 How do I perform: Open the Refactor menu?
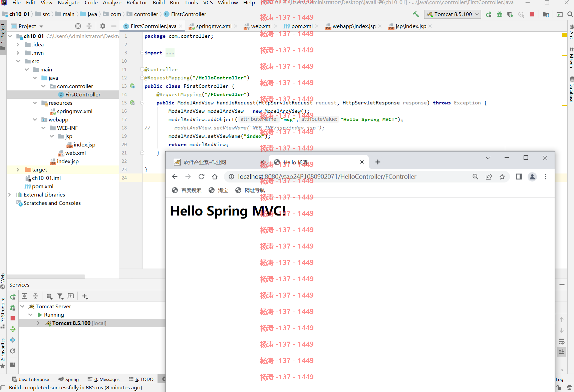tap(136, 3)
